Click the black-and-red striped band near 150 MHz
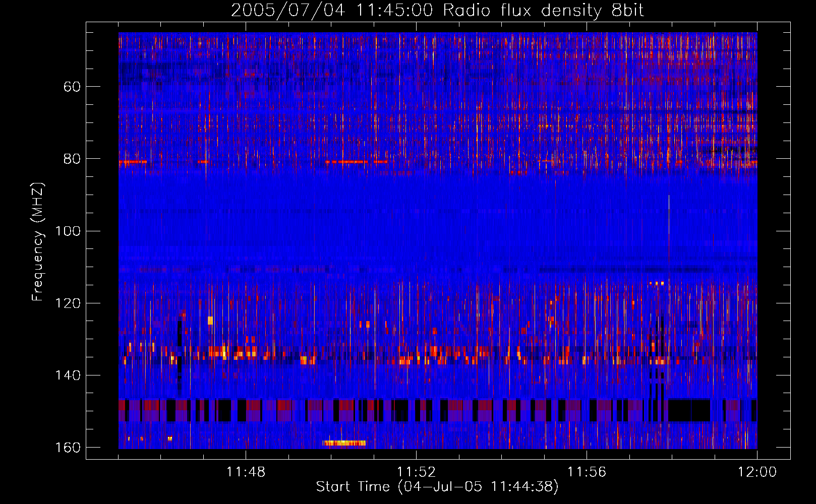 click(438, 410)
